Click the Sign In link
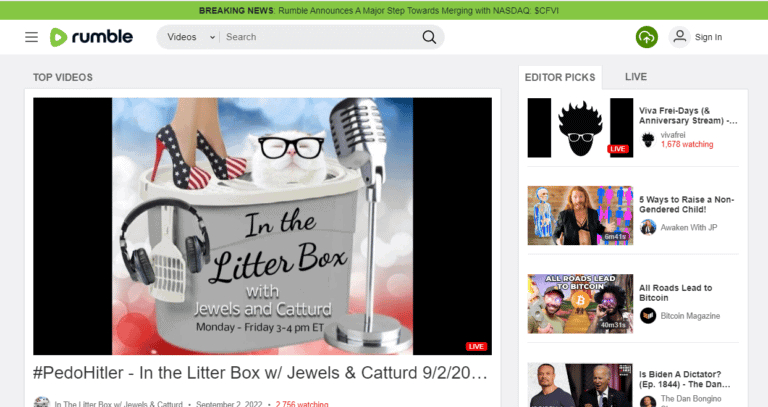This screenshot has height=407, width=768. click(708, 37)
